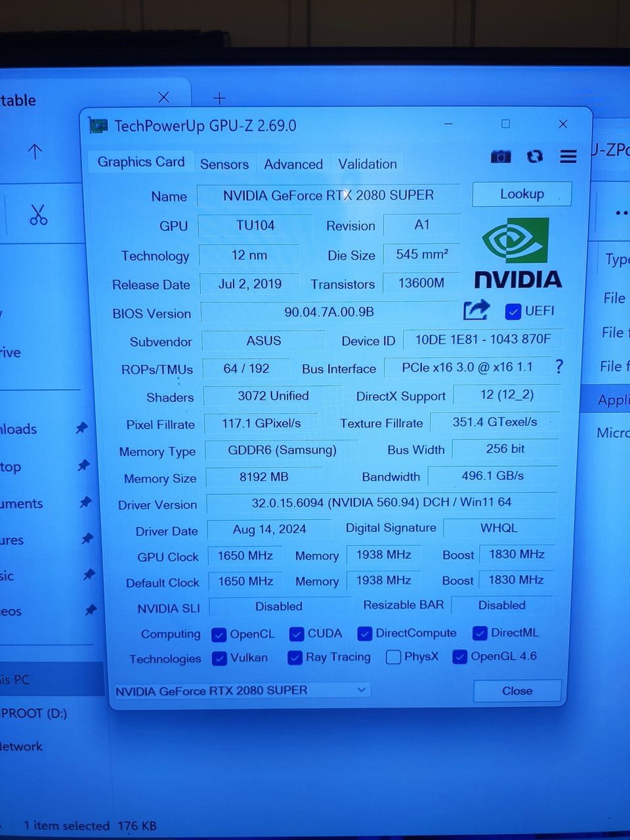Screen dimensions: 630x840
Task: Select Network in File Explorer sidebar
Action: (x=21, y=746)
